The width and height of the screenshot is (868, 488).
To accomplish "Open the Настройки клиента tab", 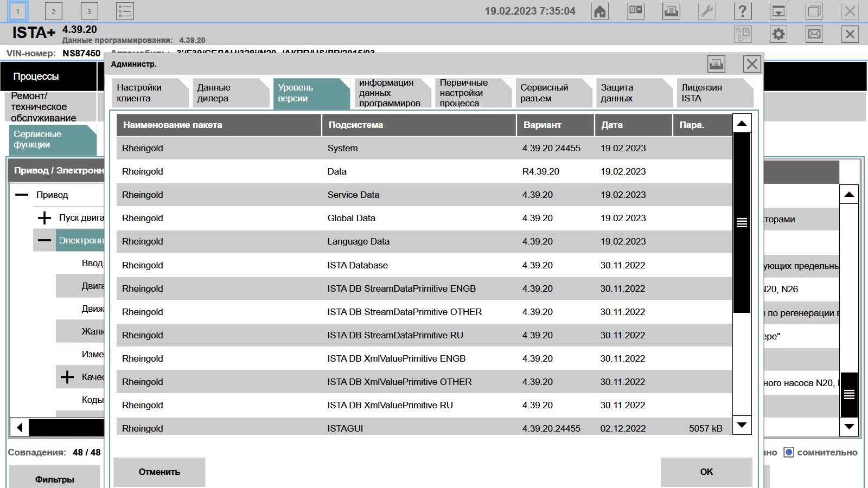I will tap(151, 93).
